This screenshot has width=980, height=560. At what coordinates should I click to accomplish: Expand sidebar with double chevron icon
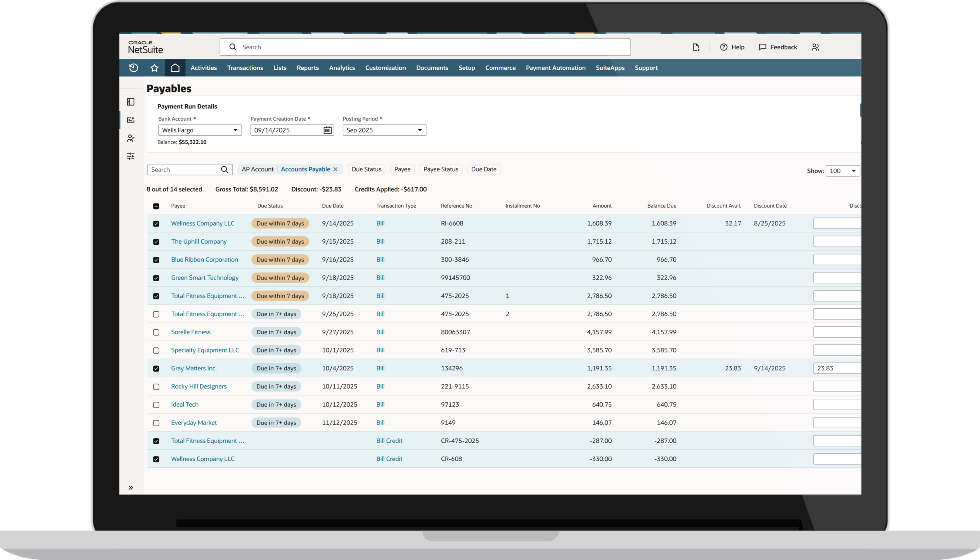(x=131, y=488)
